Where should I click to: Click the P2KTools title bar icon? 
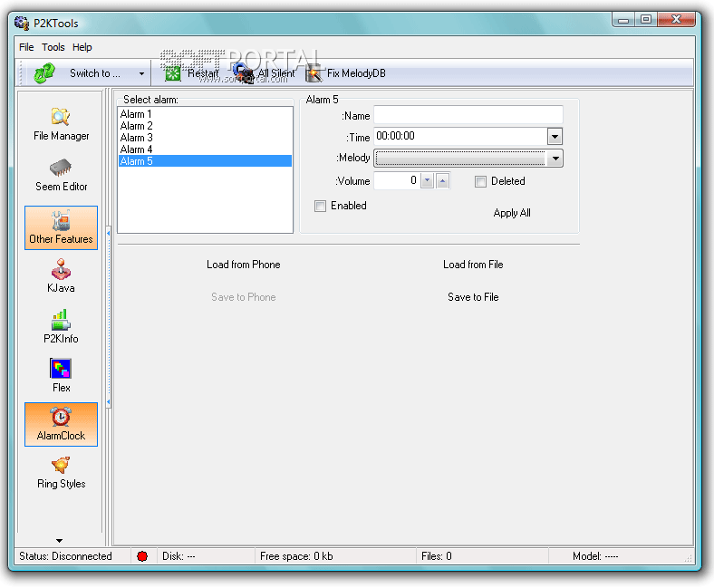tap(22, 23)
